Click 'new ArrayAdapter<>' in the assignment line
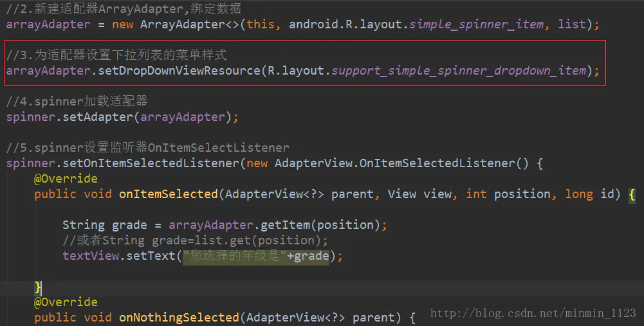 (x=174, y=24)
